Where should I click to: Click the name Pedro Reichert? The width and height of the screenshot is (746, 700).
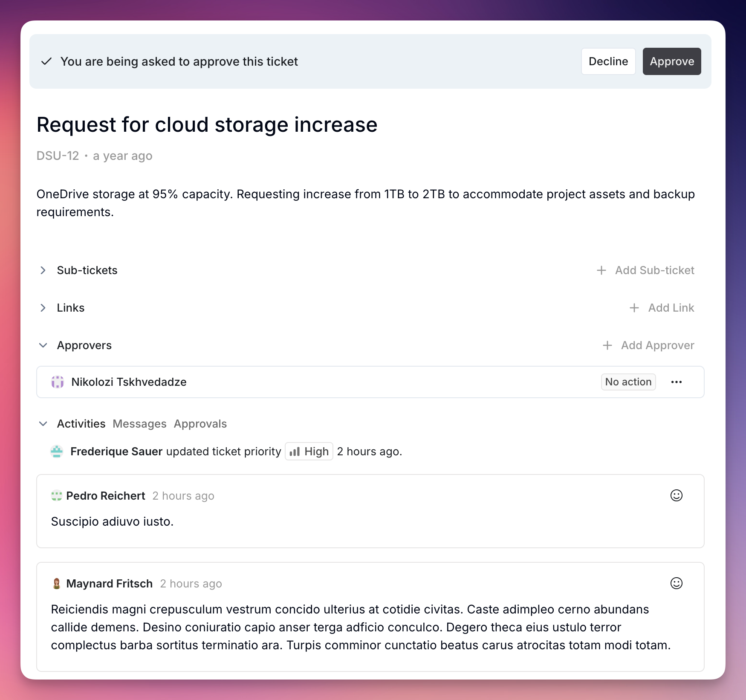106,496
